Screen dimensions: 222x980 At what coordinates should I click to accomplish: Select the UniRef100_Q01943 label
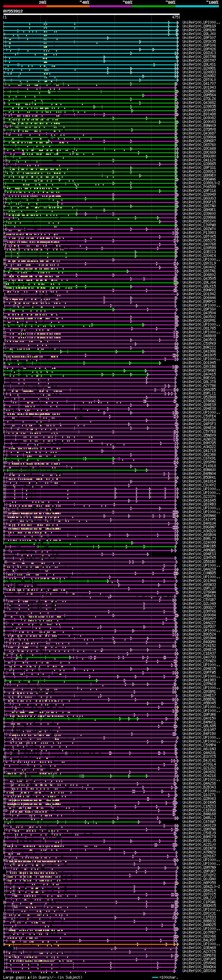click(199, 88)
